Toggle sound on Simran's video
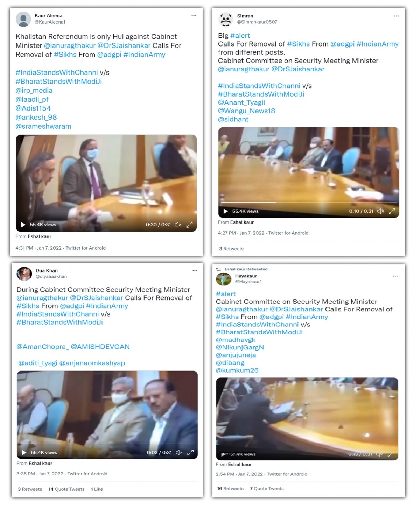The height and width of the screenshot is (509, 420). [380, 211]
